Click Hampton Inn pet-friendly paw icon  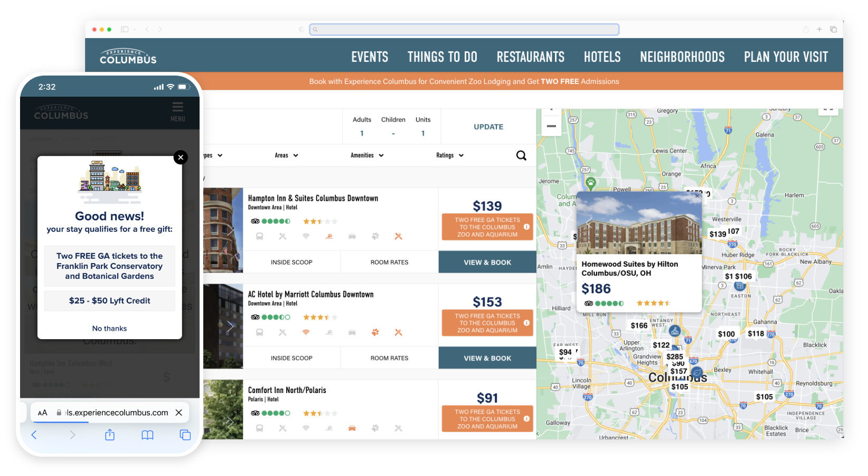pos(375,236)
